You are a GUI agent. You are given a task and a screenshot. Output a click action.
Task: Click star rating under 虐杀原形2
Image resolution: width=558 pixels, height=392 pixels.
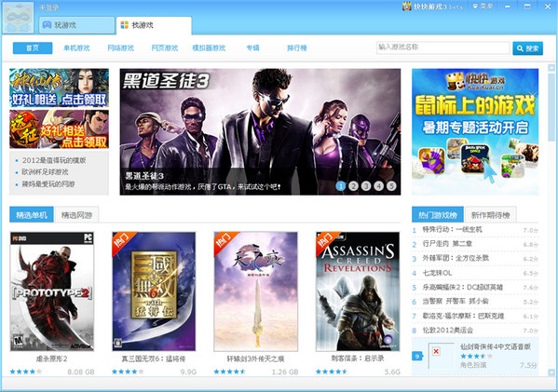click(26, 372)
